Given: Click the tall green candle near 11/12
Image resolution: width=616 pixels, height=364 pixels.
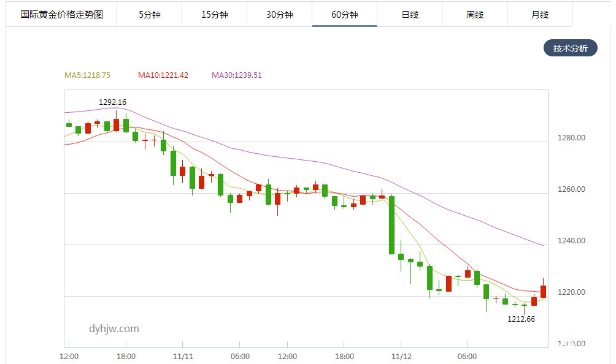Looking at the screenshot, I should (391, 225).
